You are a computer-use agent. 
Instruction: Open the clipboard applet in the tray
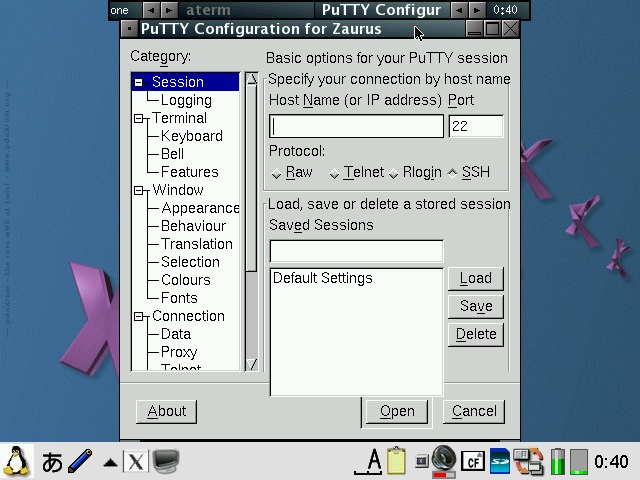pyautogui.click(x=397, y=461)
